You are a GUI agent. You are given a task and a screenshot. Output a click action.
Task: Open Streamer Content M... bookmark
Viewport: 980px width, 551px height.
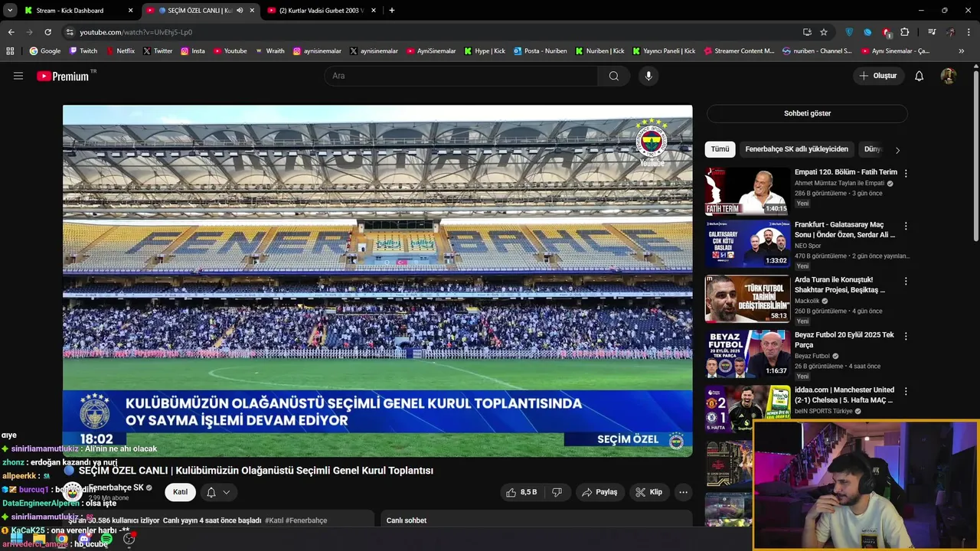(739, 51)
